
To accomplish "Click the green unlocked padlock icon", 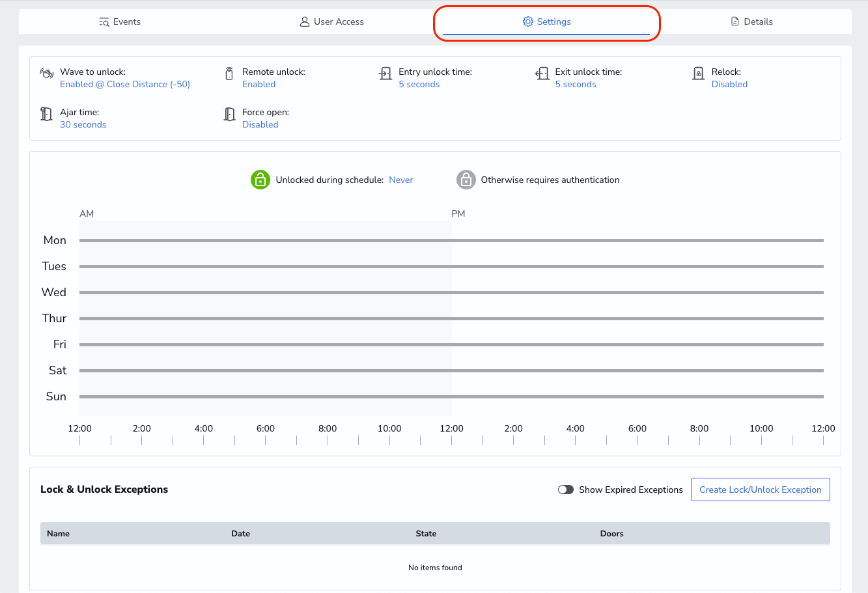I will pos(260,180).
